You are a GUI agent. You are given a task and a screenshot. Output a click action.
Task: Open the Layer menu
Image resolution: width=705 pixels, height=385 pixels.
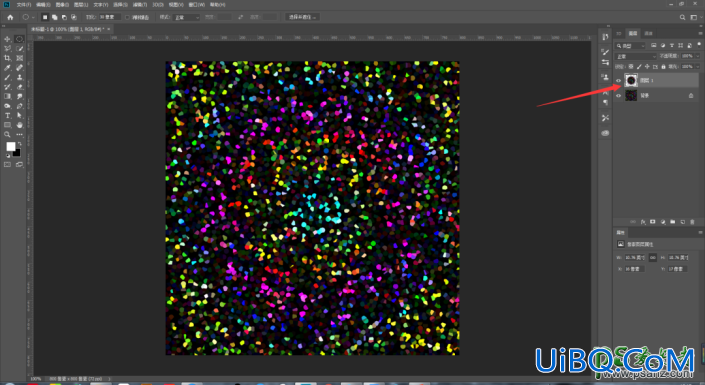[x=81, y=4]
